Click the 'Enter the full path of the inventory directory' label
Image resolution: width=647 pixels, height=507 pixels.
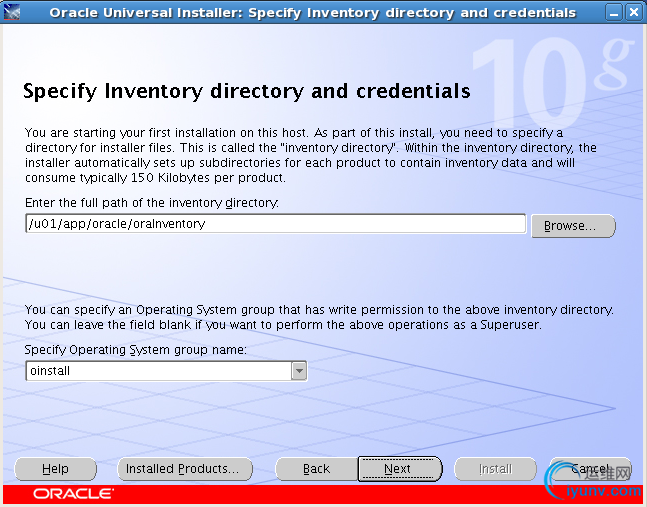click(151, 203)
